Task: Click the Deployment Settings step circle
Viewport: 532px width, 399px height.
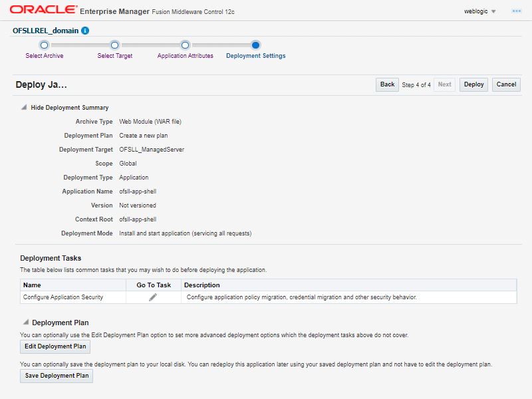Action: click(x=255, y=45)
